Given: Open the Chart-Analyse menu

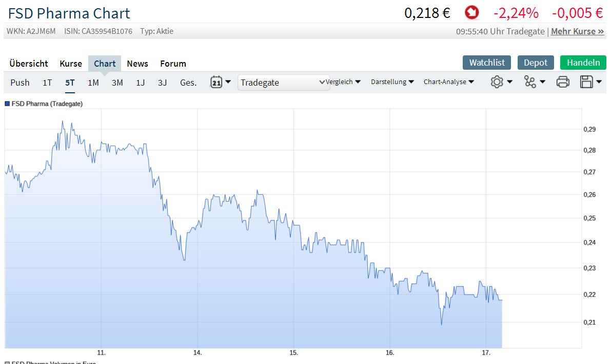Looking at the screenshot, I should pyautogui.click(x=448, y=82).
